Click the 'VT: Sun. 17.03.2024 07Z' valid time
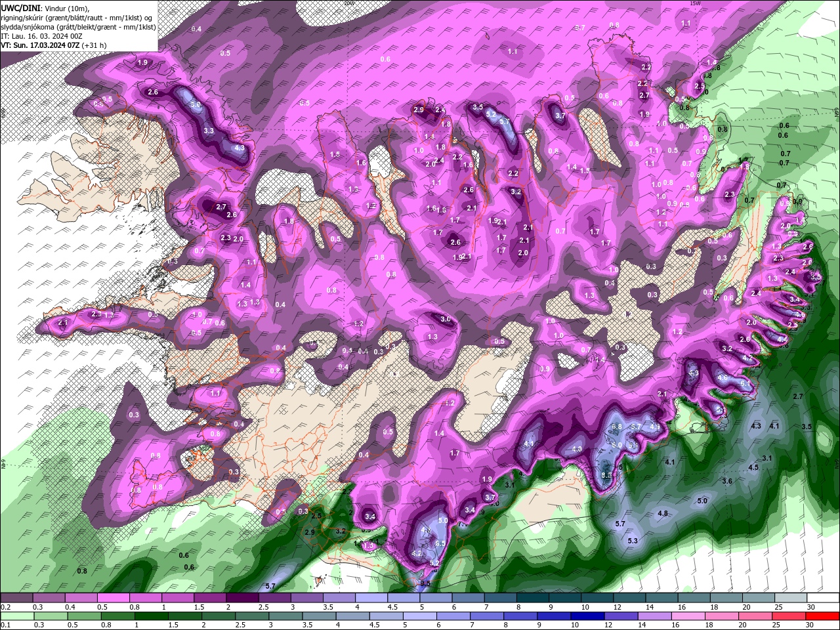Image resolution: width=840 pixels, height=630 pixels. (x=41, y=45)
